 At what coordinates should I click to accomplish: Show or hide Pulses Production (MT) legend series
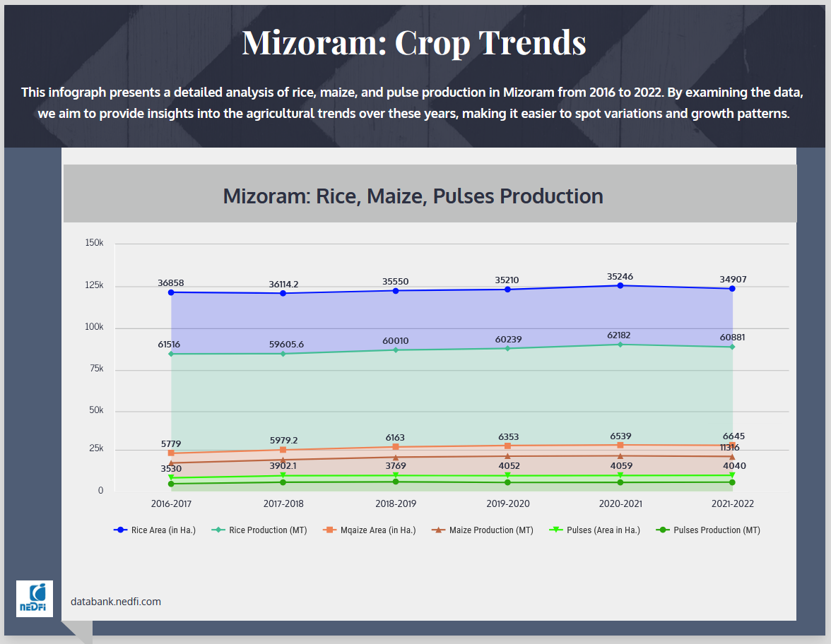point(708,530)
